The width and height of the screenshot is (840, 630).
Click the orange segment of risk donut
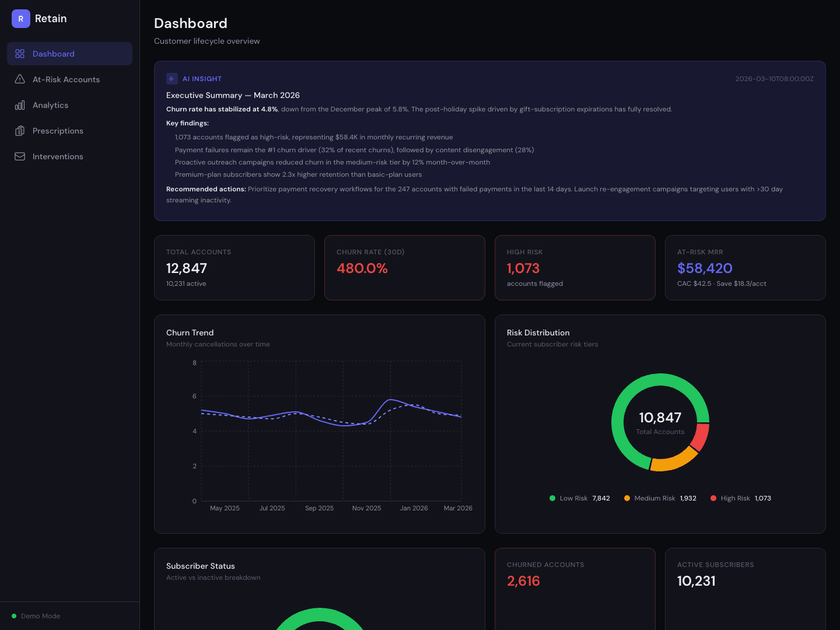[x=674, y=461]
